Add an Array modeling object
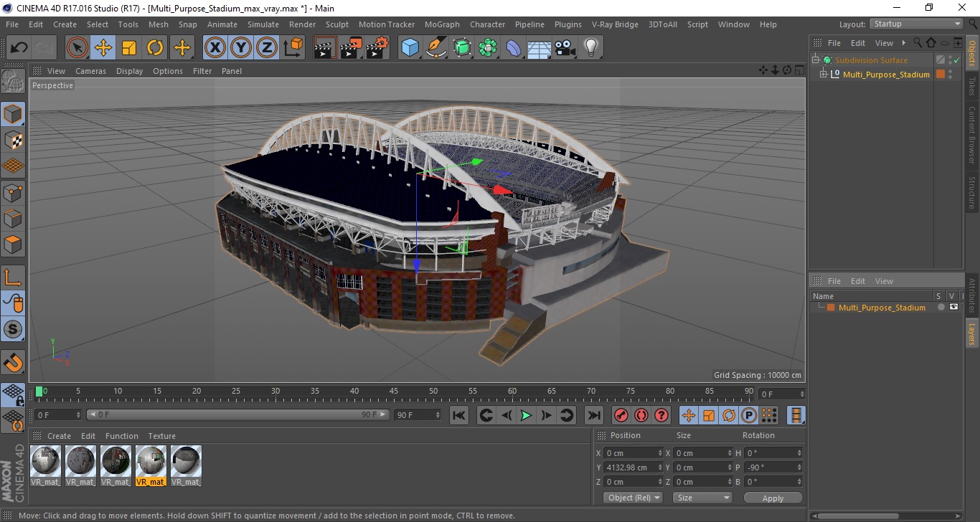The width and height of the screenshot is (980, 522). click(488, 48)
